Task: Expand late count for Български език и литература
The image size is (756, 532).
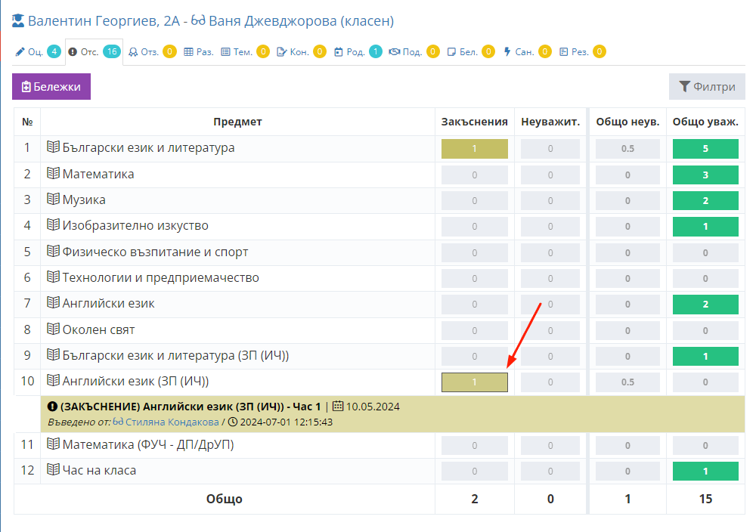Action: point(474,149)
